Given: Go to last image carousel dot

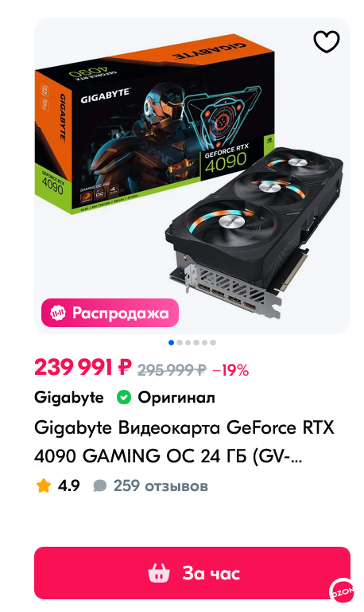Looking at the screenshot, I should pyautogui.click(x=213, y=343).
